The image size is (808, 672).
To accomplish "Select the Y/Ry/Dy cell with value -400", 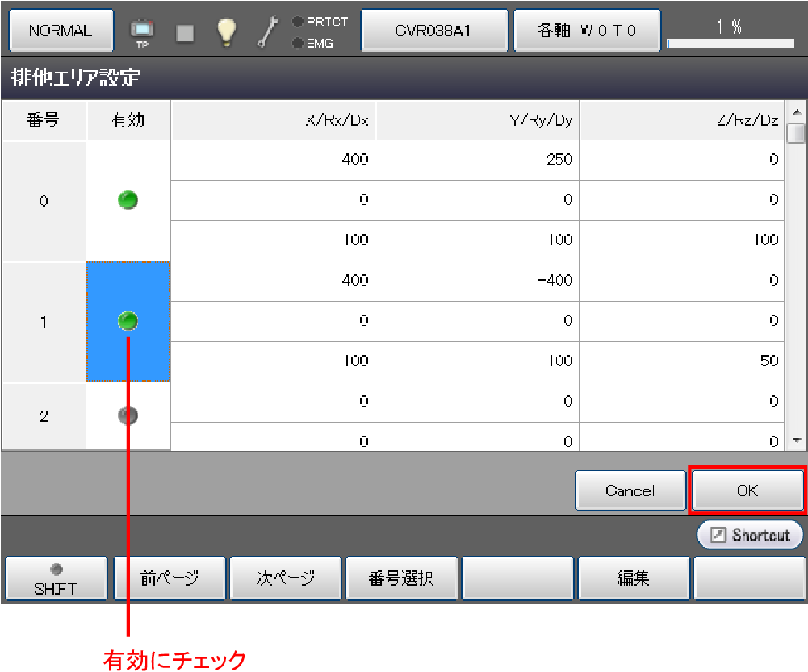I will pos(477,281).
